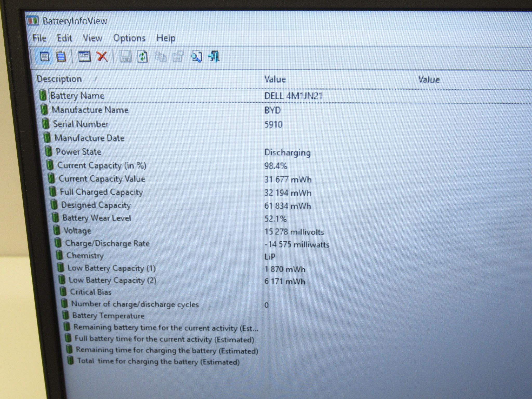Click the Show Battery Information toolbar icon

44,56
